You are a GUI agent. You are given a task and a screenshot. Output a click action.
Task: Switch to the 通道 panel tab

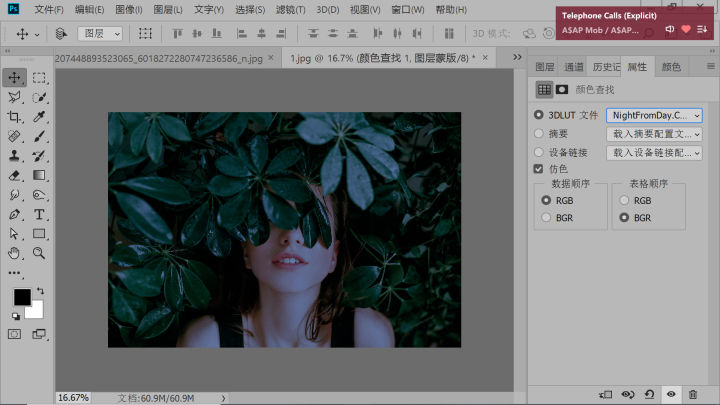point(574,67)
